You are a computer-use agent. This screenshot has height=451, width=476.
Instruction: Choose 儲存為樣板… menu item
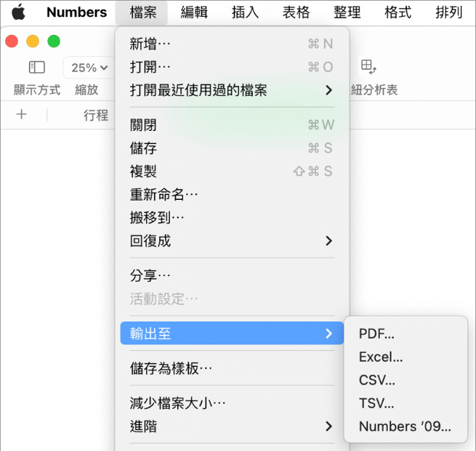coord(232,368)
